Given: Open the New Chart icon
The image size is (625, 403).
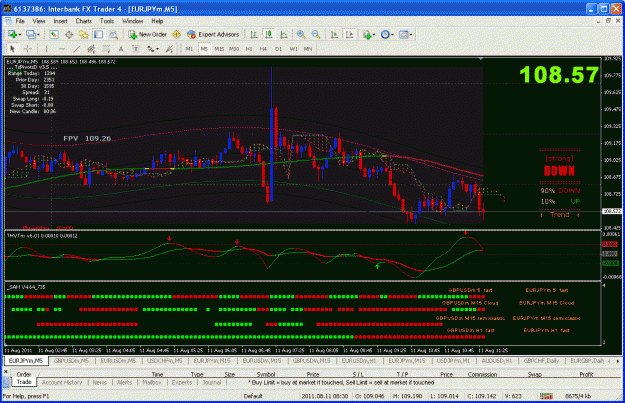Looking at the screenshot, I should (12, 35).
